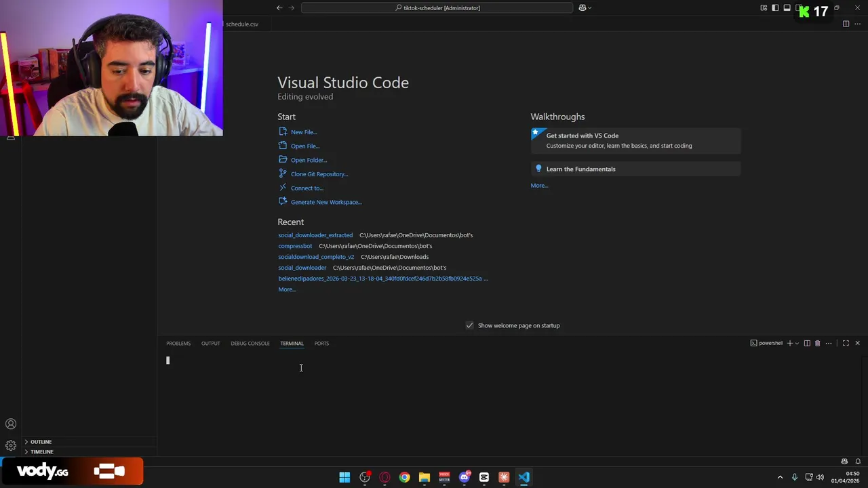
Task: Show hidden system tray icons chevron
Action: coord(780,477)
